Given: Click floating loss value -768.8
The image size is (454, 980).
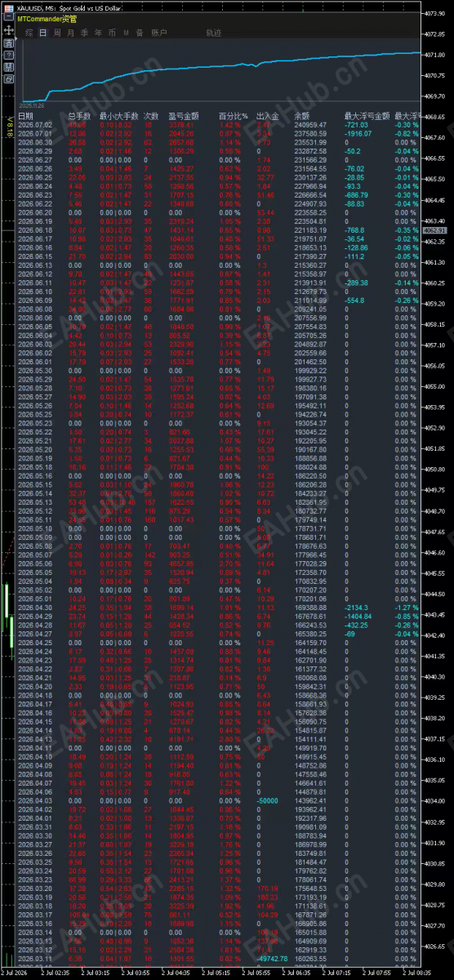Looking at the screenshot, I should point(356,230).
